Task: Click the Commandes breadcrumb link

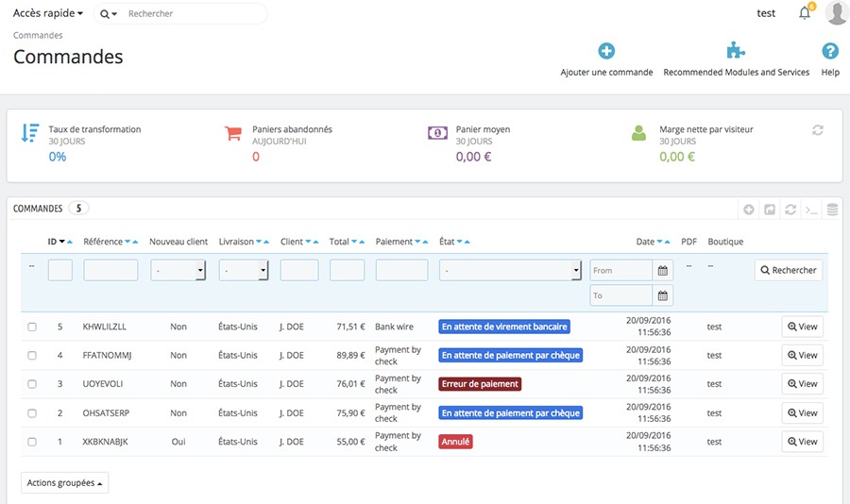Action: [38, 36]
